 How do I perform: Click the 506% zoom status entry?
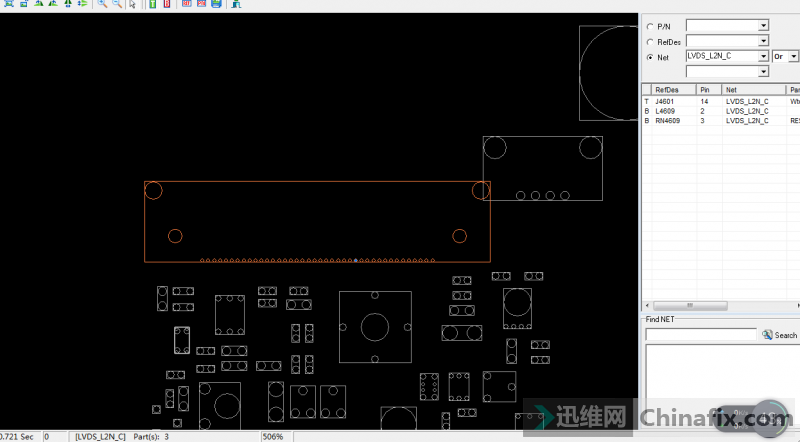(272, 437)
